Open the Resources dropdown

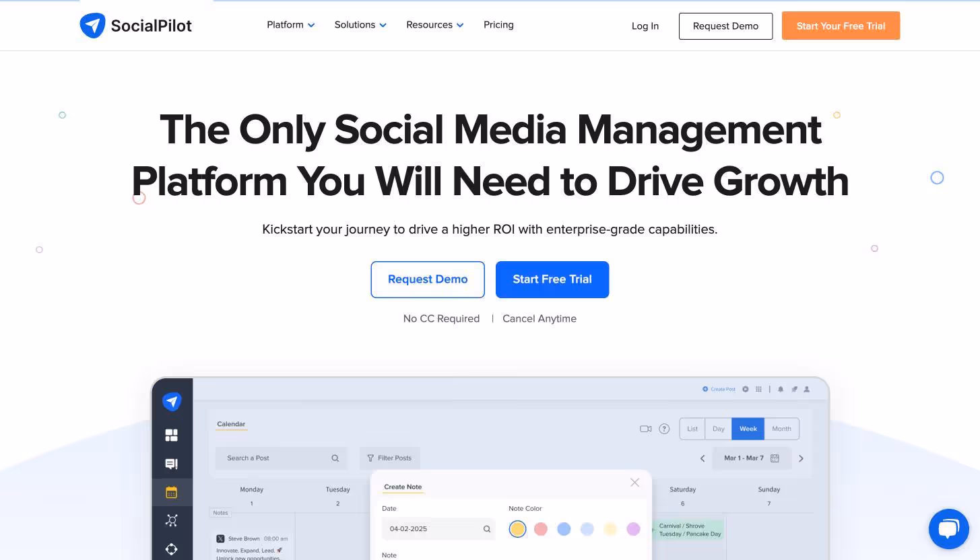434,25
